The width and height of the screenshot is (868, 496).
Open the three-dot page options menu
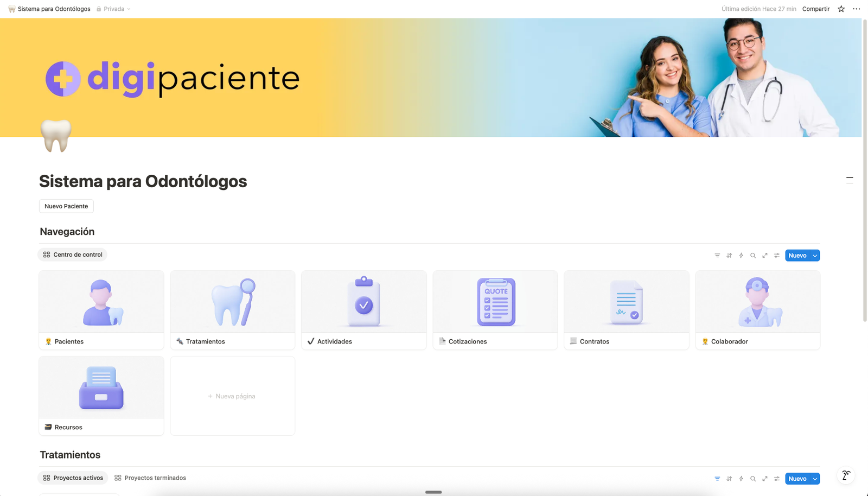pos(857,9)
